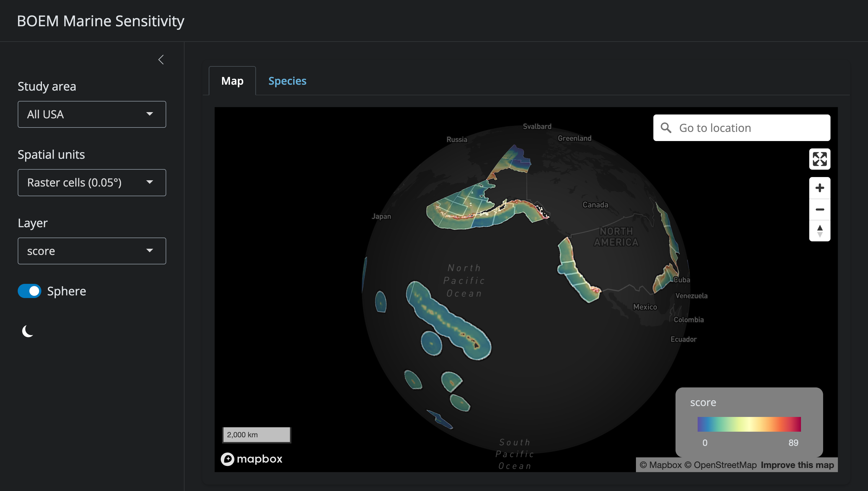This screenshot has height=491, width=868.
Task: Click the BOEM Marine Sensitivity title
Action: pos(101,21)
